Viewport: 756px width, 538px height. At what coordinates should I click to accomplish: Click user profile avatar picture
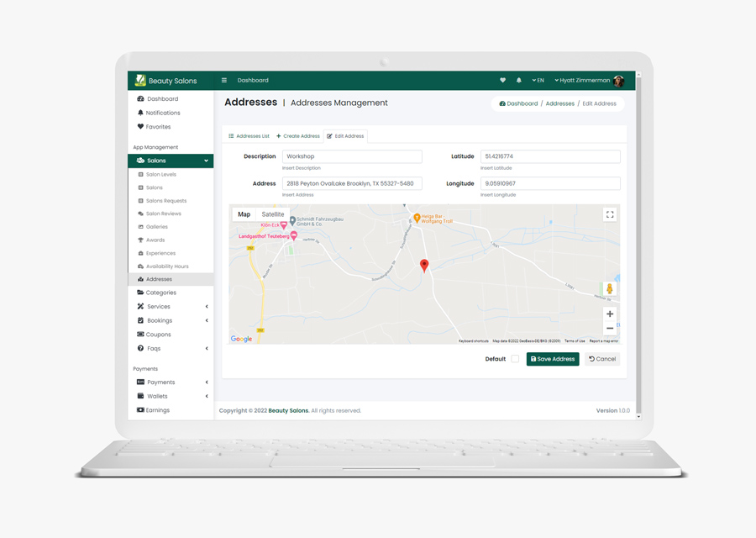tap(618, 81)
